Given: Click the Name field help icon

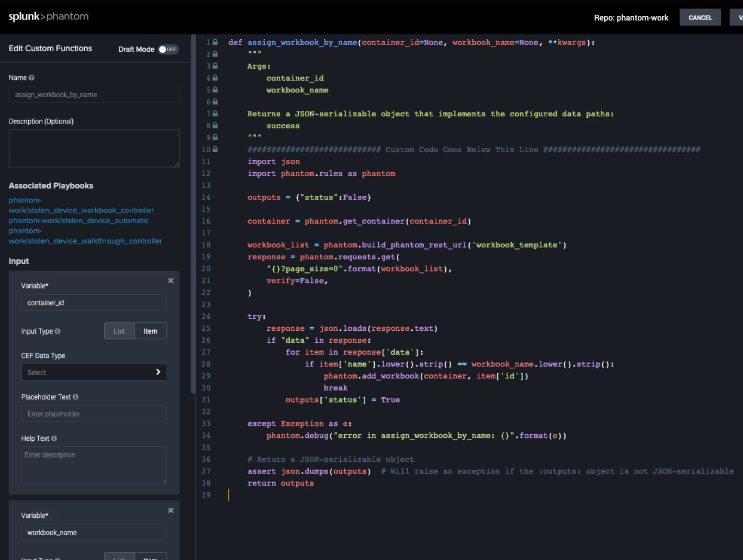Looking at the screenshot, I should pyautogui.click(x=32, y=78).
